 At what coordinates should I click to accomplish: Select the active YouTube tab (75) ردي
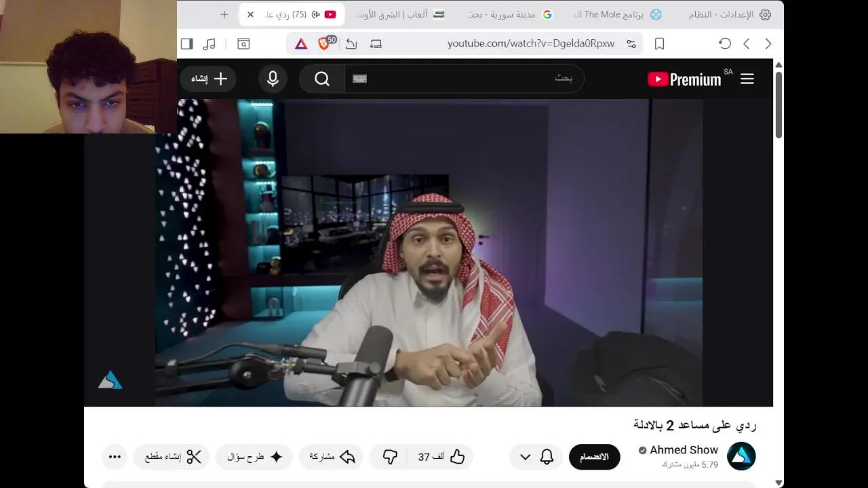click(292, 14)
